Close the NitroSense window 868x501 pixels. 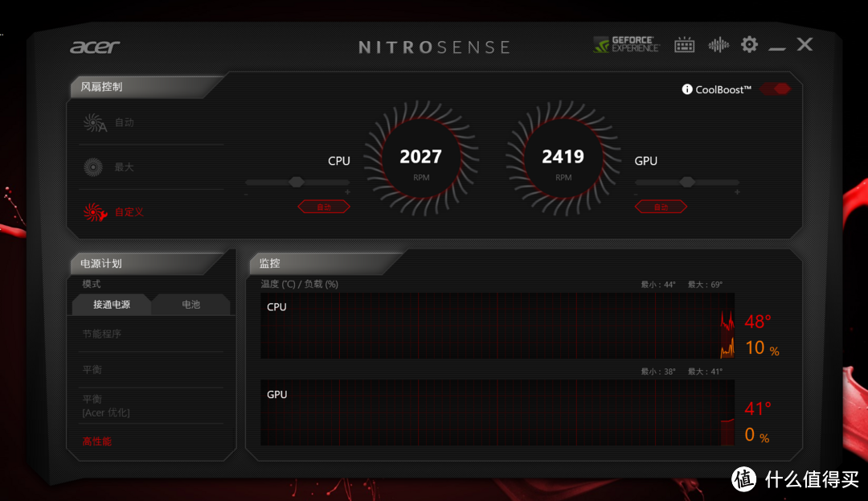click(x=805, y=44)
